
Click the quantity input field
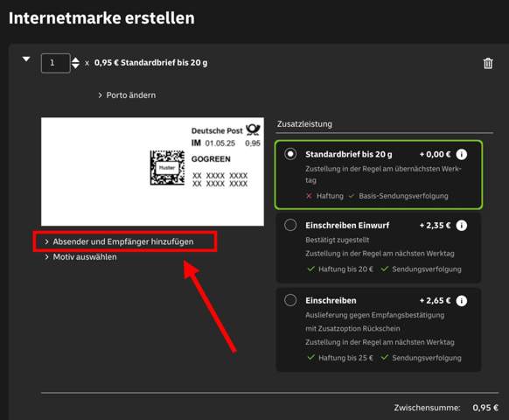tap(55, 63)
